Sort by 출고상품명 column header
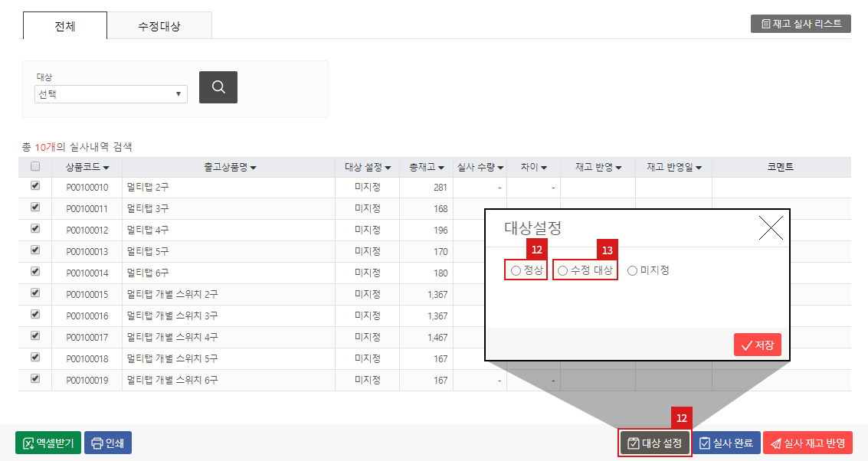 (229, 167)
